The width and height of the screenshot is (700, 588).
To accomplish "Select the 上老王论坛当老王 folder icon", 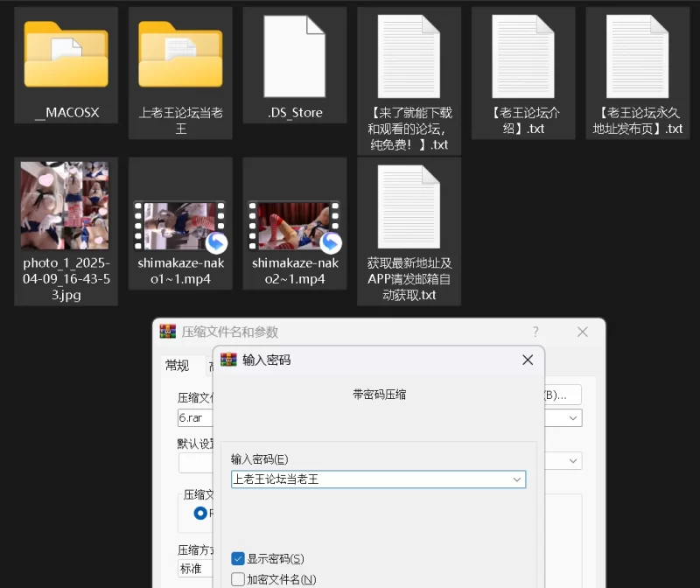I will point(180,57).
